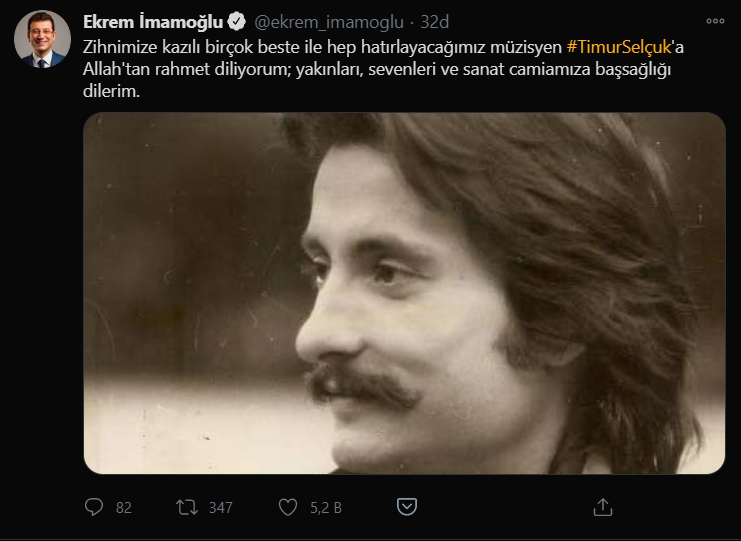
Task: Open the black-and-white photo in the tweet
Action: [x=403, y=293]
